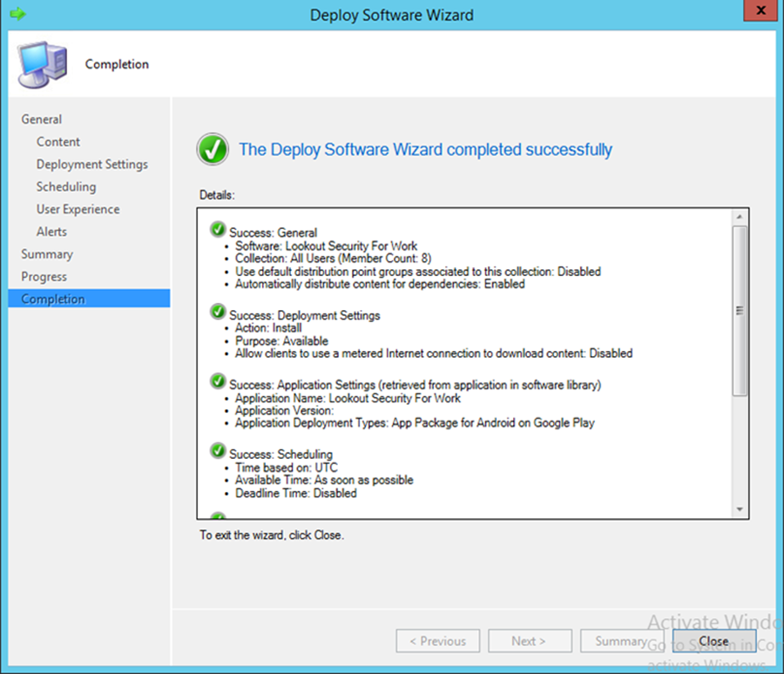Image resolution: width=784 pixels, height=674 pixels.
Task: Click 'Collection: All Users (Member Count: 8)' line
Action: (x=333, y=259)
